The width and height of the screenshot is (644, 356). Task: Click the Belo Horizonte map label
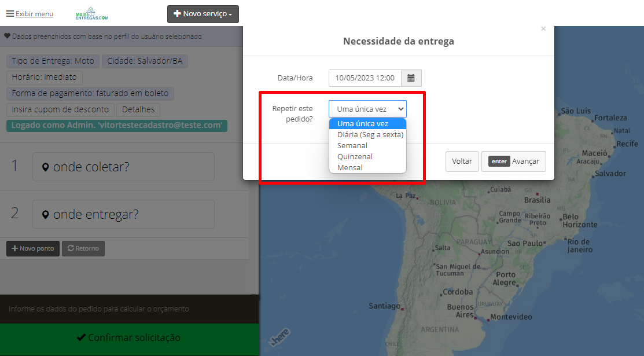click(580, 221)
